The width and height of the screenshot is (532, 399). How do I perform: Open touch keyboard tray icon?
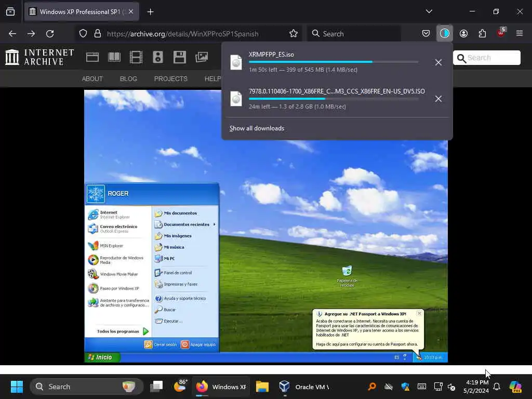(x=422, y=387)
